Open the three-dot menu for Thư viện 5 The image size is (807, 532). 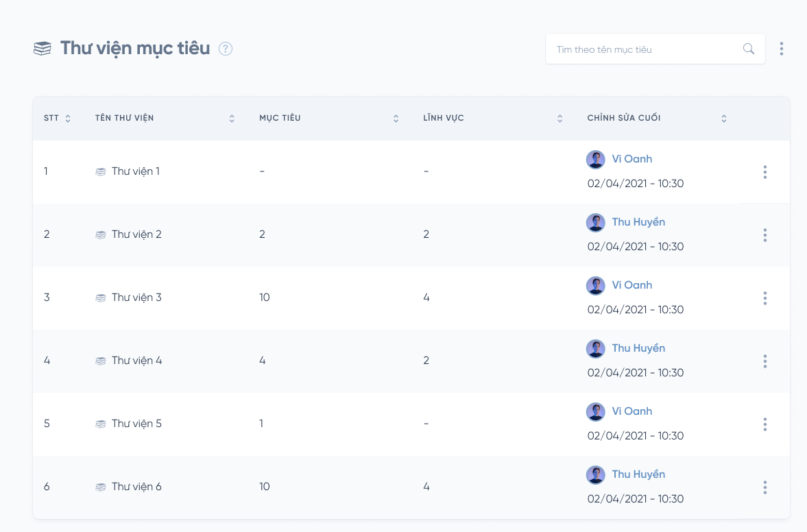[765, 424]
